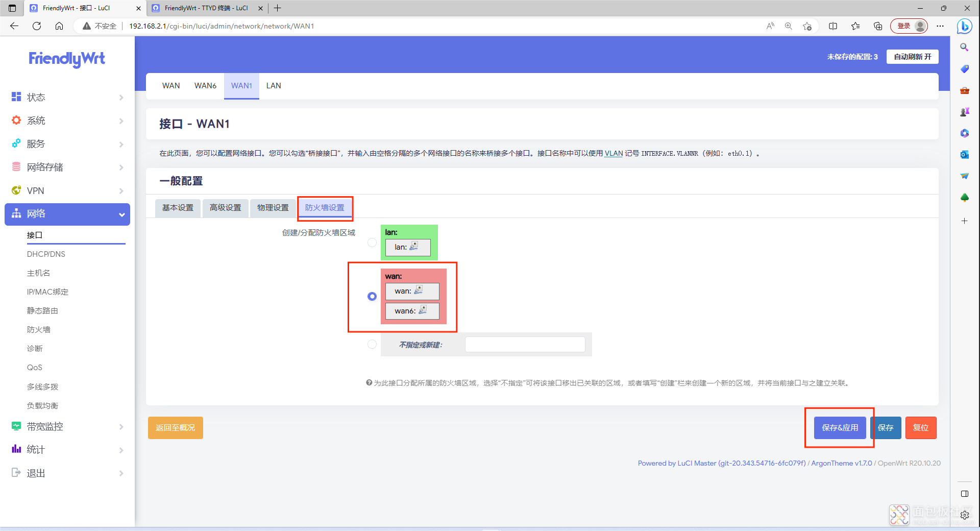
Task: Switch to the LAN interface tab
Action: pos(274,86)
